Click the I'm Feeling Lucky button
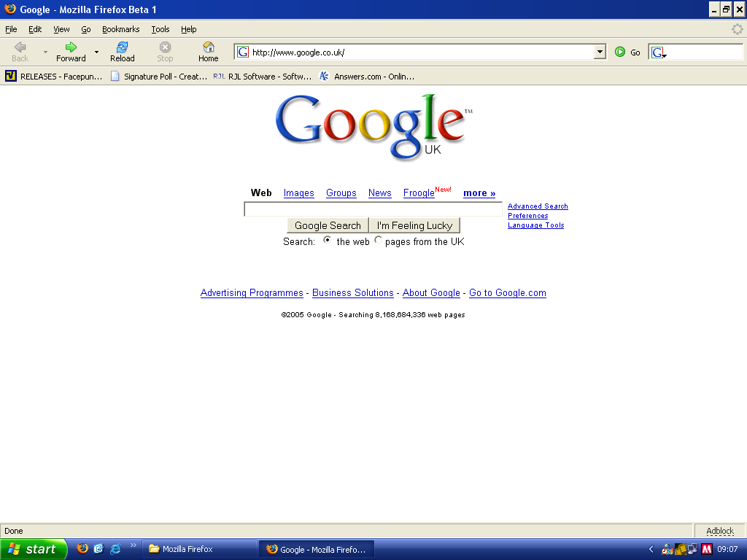Image resolution: width=747 pixels, height=560 pixels. pyautogui.click(x=414, y=225)
